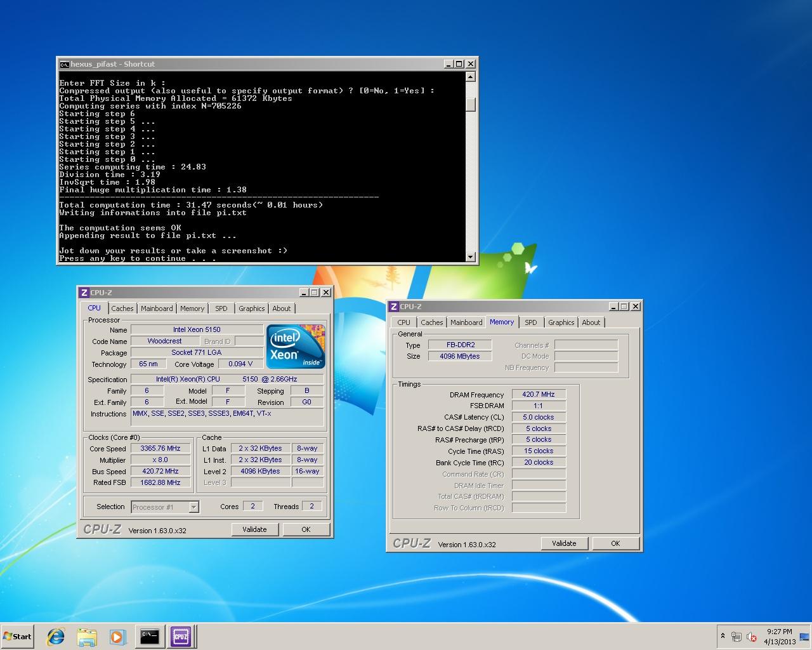Expand the Processor #1 selection dropdown
The width and height of the screenshot is (812, 650).
coord(194,507)
